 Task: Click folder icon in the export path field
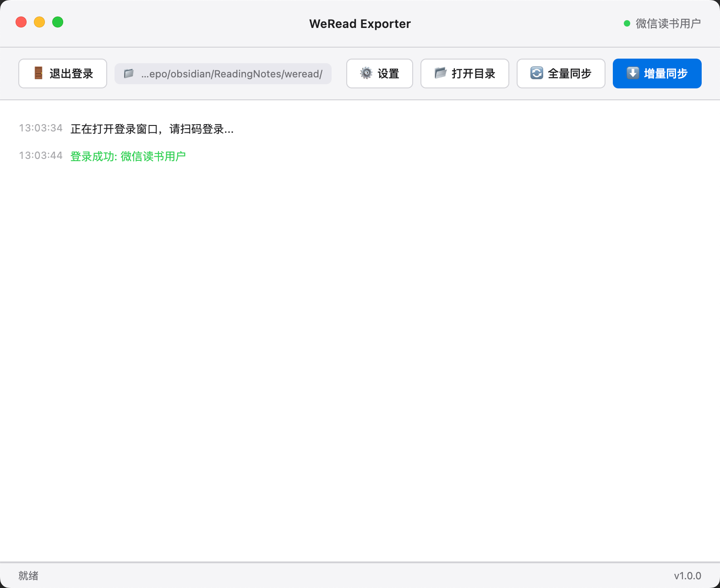129,73
